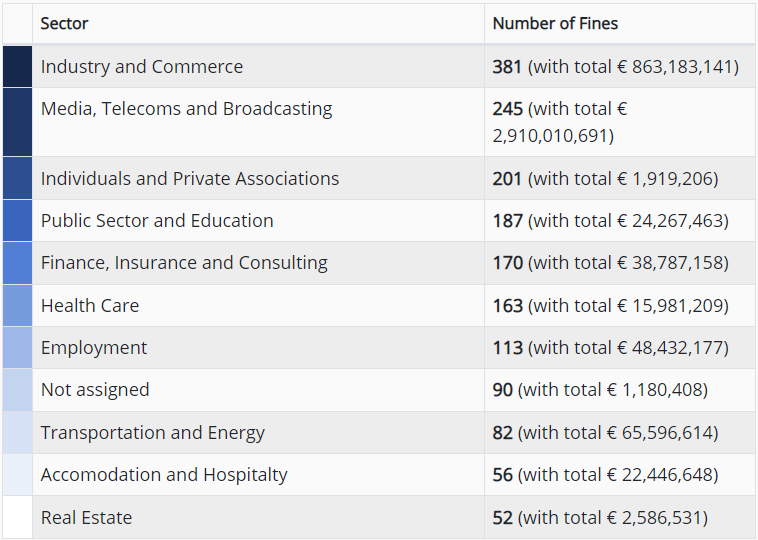This screenshot has height=540, width=758.
Task: Pick the color swatch for Not assigned
Action: pyautogui.click(x=18, y=390)
